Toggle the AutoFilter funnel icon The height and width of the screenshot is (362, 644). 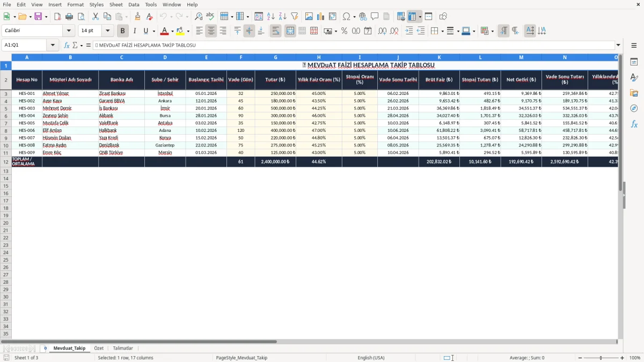point(295,17)
